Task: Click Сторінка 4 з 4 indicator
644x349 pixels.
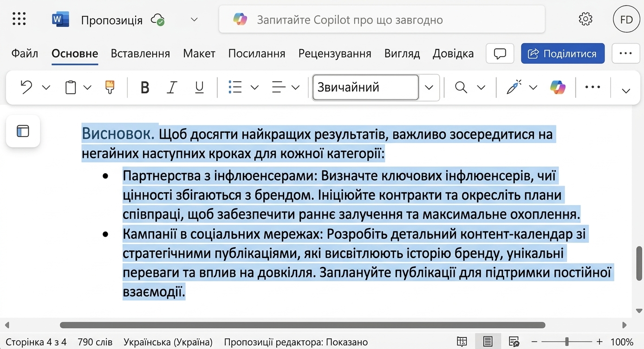Action: click(36, 342)
